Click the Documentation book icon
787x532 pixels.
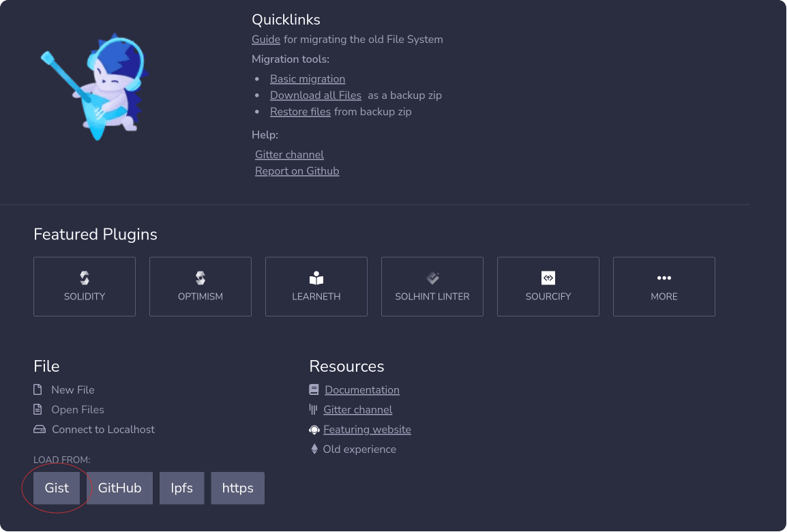pyautogui.click(x=314, y=389)
